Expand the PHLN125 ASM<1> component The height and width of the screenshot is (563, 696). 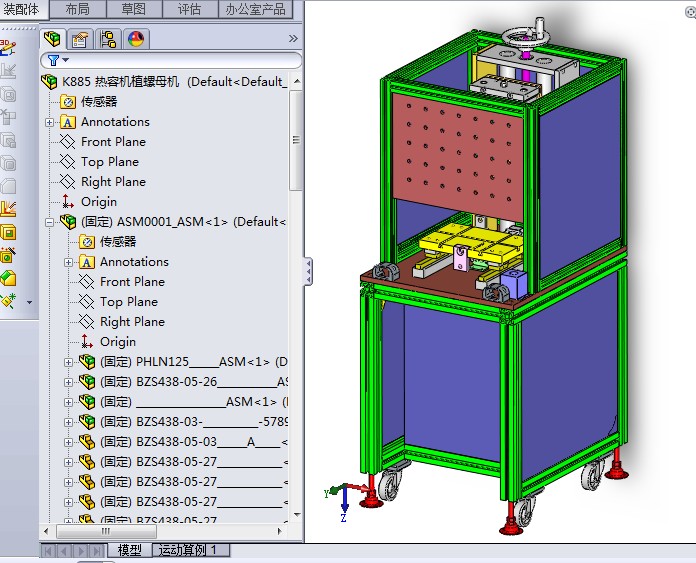point(68,362)
